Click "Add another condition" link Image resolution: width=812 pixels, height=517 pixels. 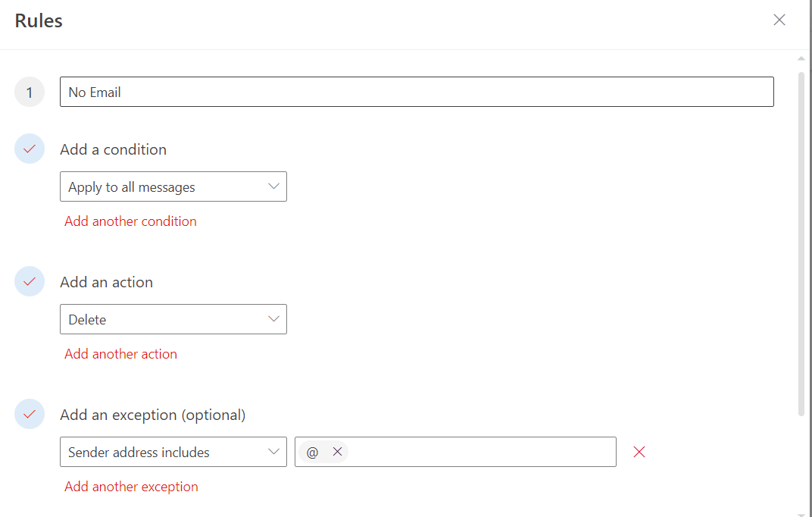(130, 221)
